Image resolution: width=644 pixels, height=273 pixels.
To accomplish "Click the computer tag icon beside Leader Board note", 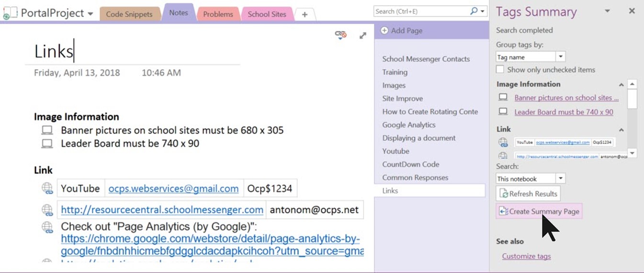I will pos(47,144).
